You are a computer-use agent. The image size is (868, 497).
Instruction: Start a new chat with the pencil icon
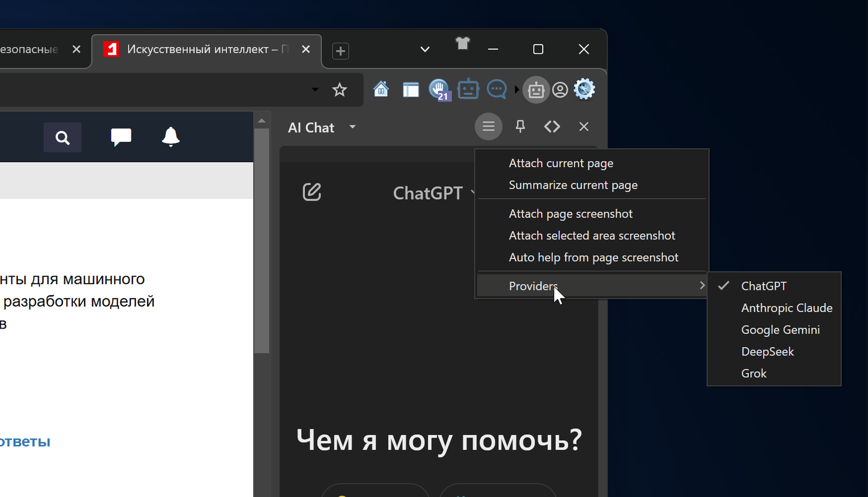pyautogui.click(x=312, y=192)
